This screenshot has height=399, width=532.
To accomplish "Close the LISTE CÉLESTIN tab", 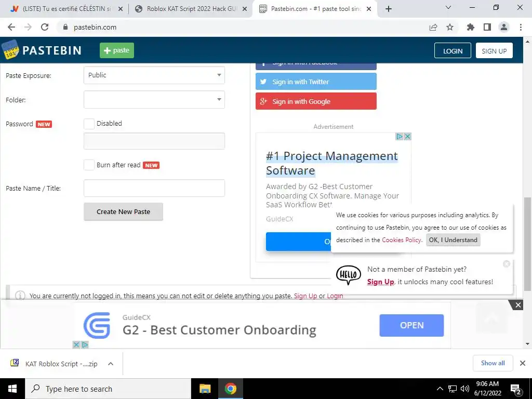I will (x=121, y=9).
